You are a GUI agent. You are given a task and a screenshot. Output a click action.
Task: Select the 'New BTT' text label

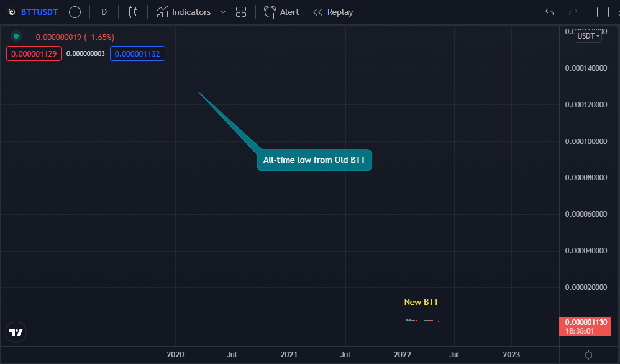pos(421,302)
